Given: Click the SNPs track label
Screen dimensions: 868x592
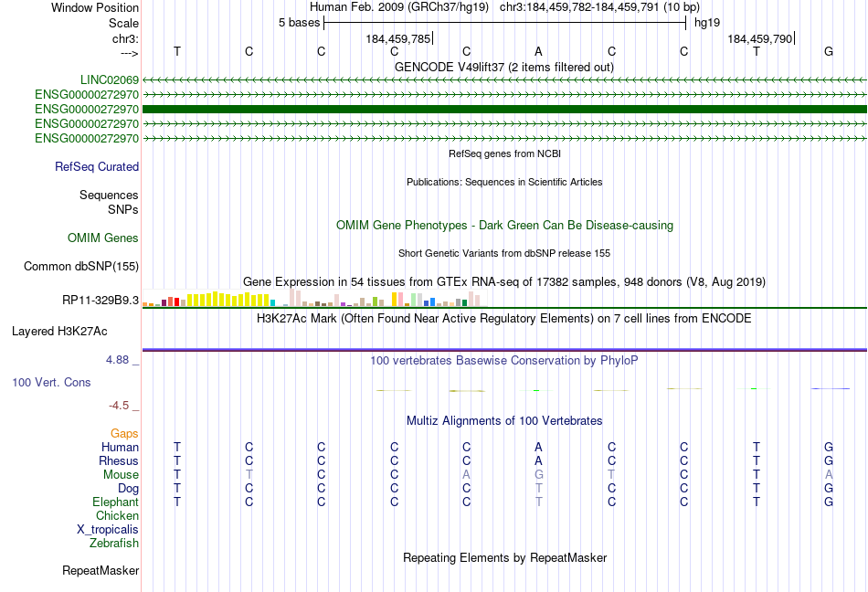Looking at the screenshot, I should point(123,210).
